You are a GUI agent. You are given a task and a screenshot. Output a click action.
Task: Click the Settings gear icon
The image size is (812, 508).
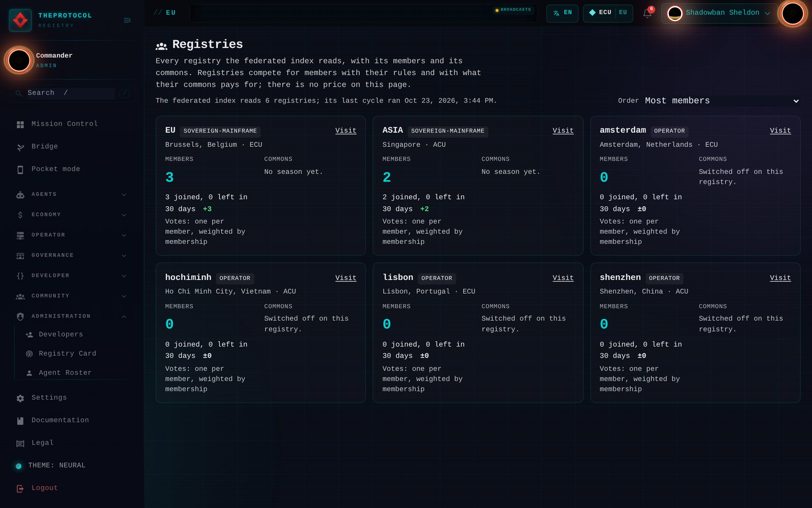pyautogui.click(x=20, y=398)
